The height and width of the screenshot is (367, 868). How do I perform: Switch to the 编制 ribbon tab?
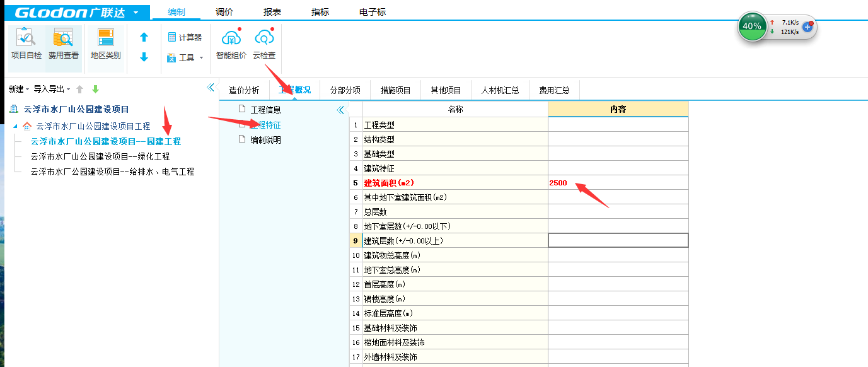176,12
